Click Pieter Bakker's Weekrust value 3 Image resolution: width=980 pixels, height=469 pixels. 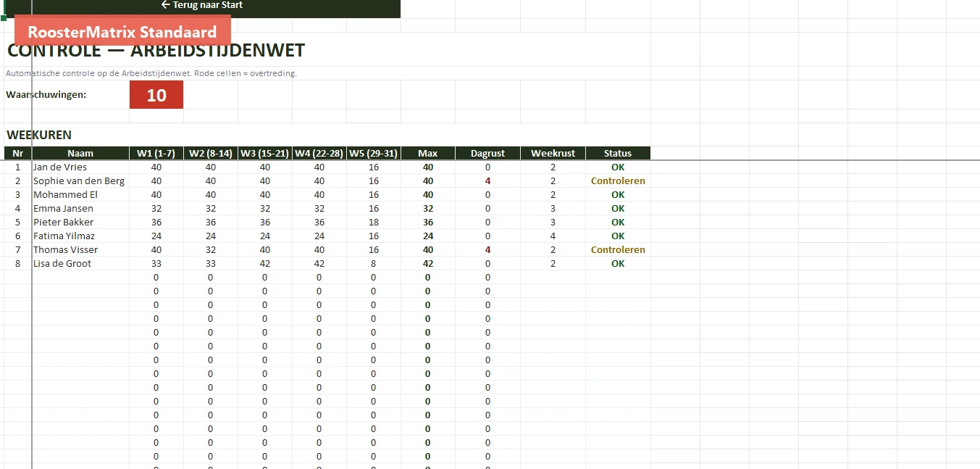553,223
